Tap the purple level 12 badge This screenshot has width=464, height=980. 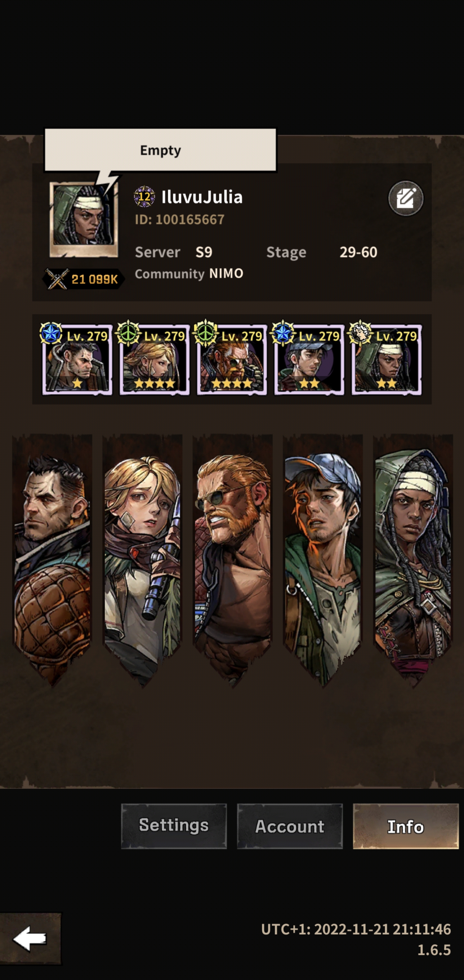coord(144,197)
